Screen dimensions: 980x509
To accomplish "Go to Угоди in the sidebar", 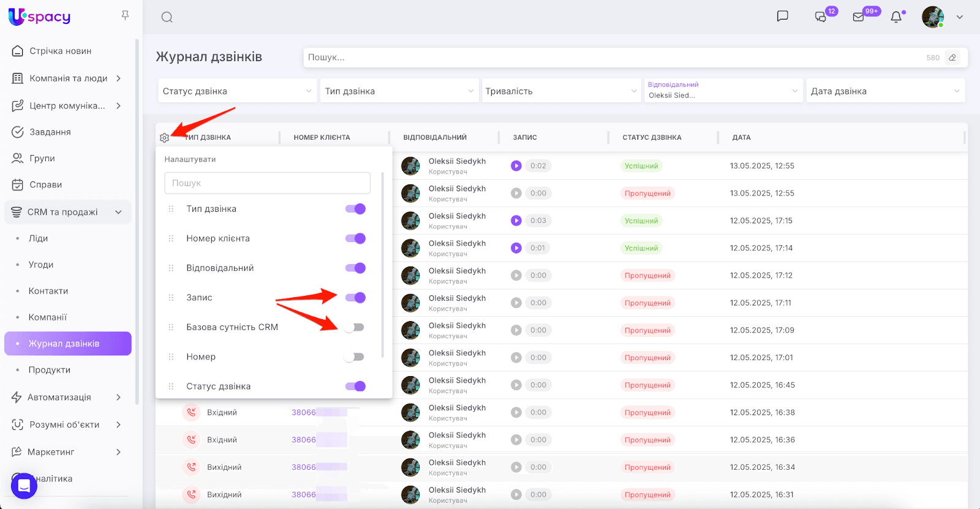I will [41, 265].
